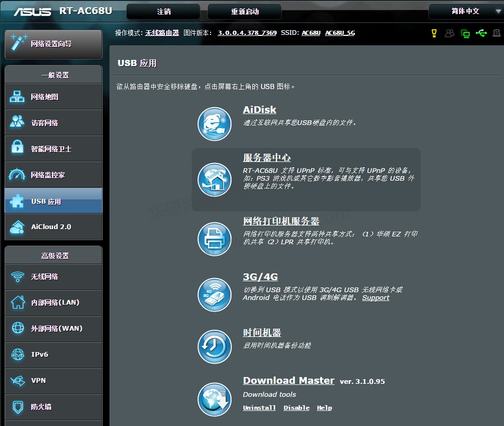This screenshot has height=426, width=504.
Task: Click Disable under Download Master
Action: coord(297,408)
